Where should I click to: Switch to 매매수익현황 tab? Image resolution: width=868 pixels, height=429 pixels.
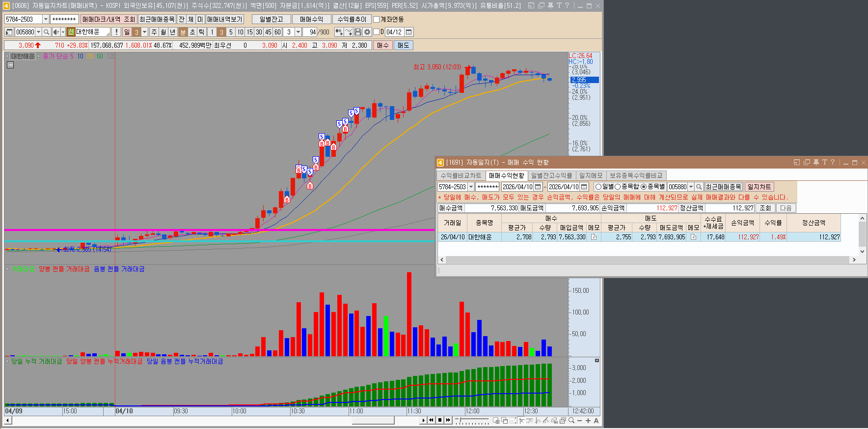507,175
